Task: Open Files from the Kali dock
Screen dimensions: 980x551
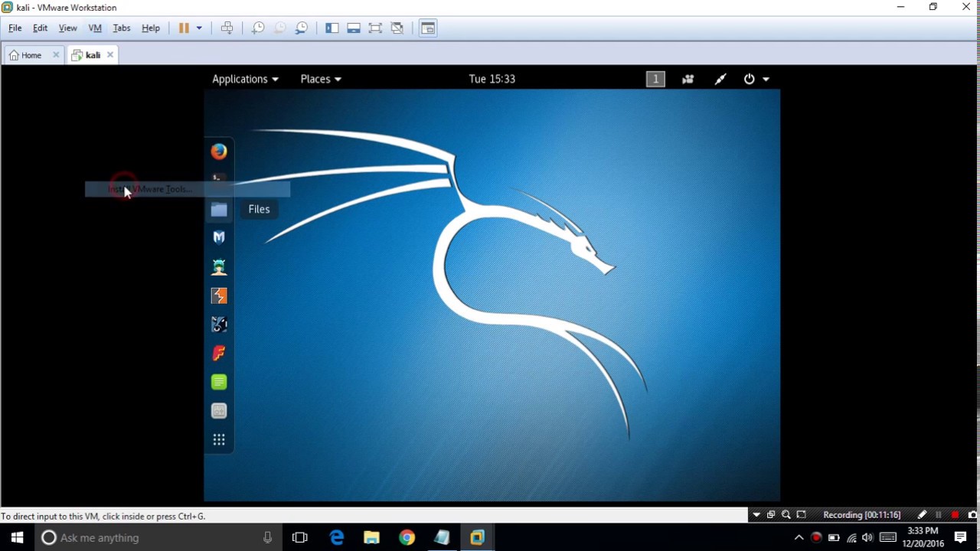Action: point(219,209)
